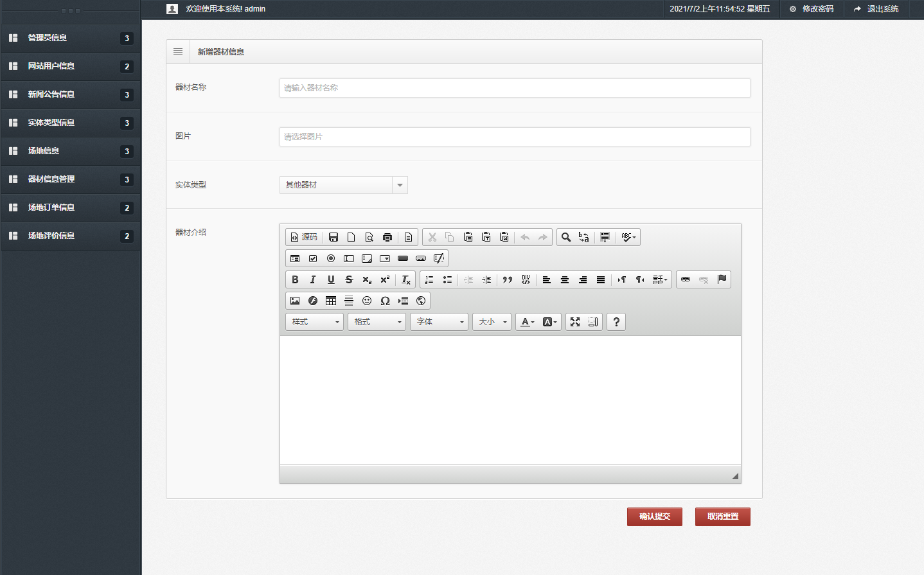Insert a smiley emoticon
Image resolution: width=924 pixels, height=575 pixels.
(367, 301)
